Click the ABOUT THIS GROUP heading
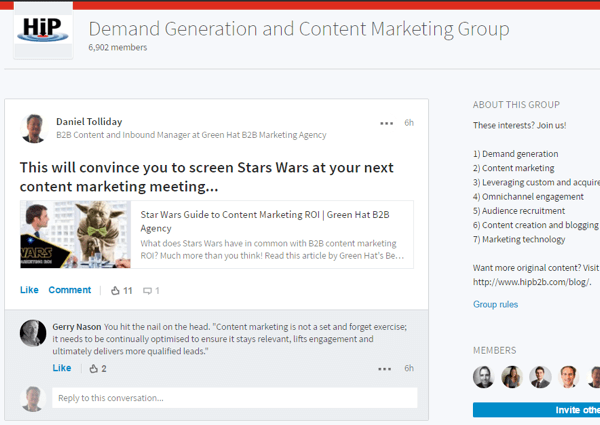600x425 pixels. click(516, 105)
